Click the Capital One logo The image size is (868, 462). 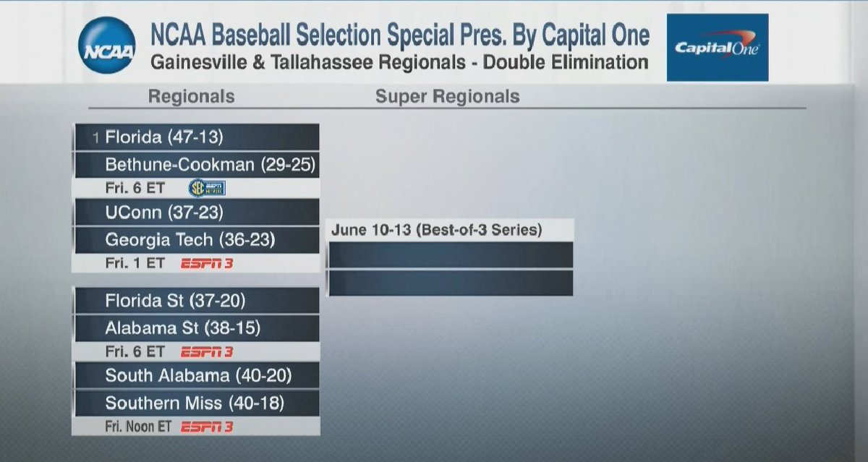716,48
